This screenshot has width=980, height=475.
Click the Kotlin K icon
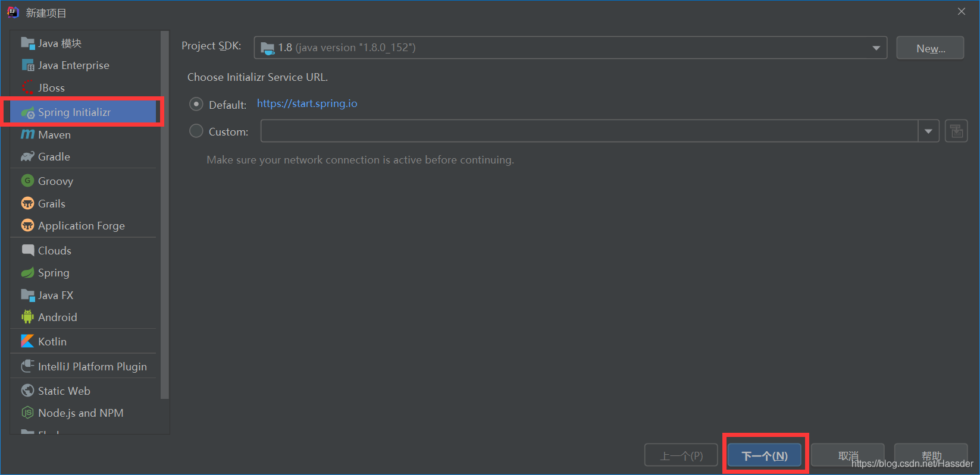coord(27,341)
